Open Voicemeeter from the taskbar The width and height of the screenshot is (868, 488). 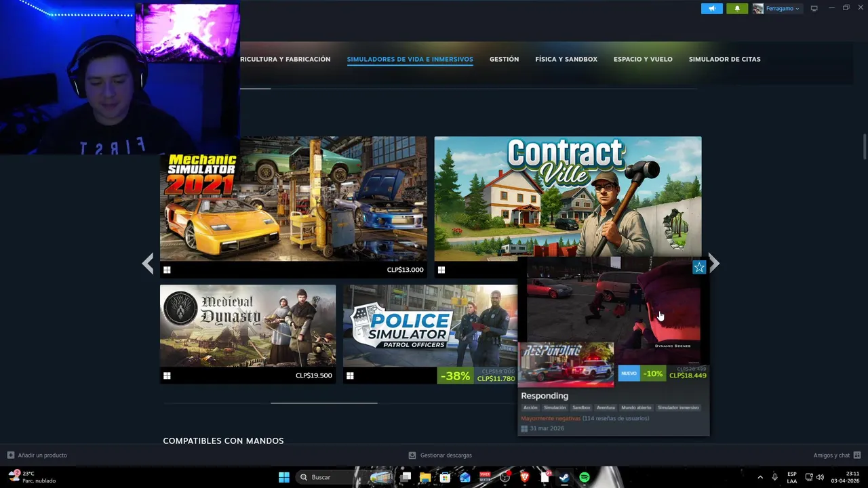coord(485,477)
